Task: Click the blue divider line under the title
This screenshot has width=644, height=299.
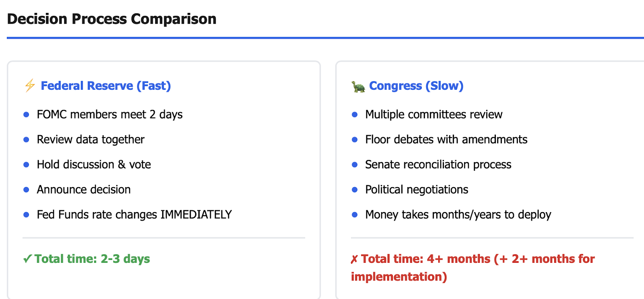Action: [x=325, y=38]
